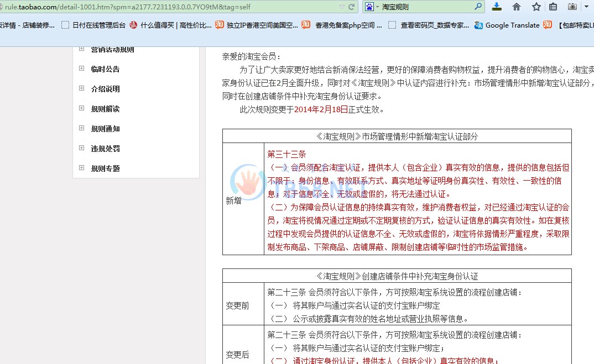Select the 规则解读 sidebar item
Viewport: 594px width, 364px height.
click(x=105, y=109)
